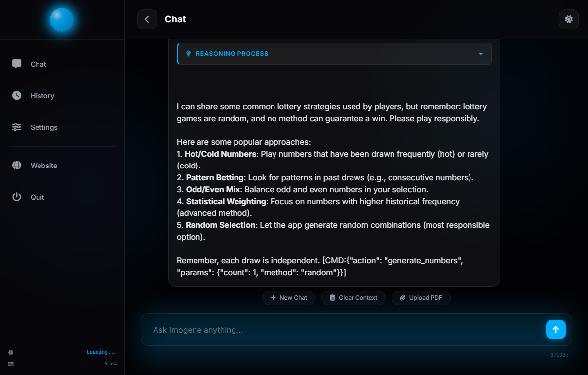Screen dimensions: 588x375
Task: Click the Reasoning Process lightbulb icon
Action: [x=188, y=54]
